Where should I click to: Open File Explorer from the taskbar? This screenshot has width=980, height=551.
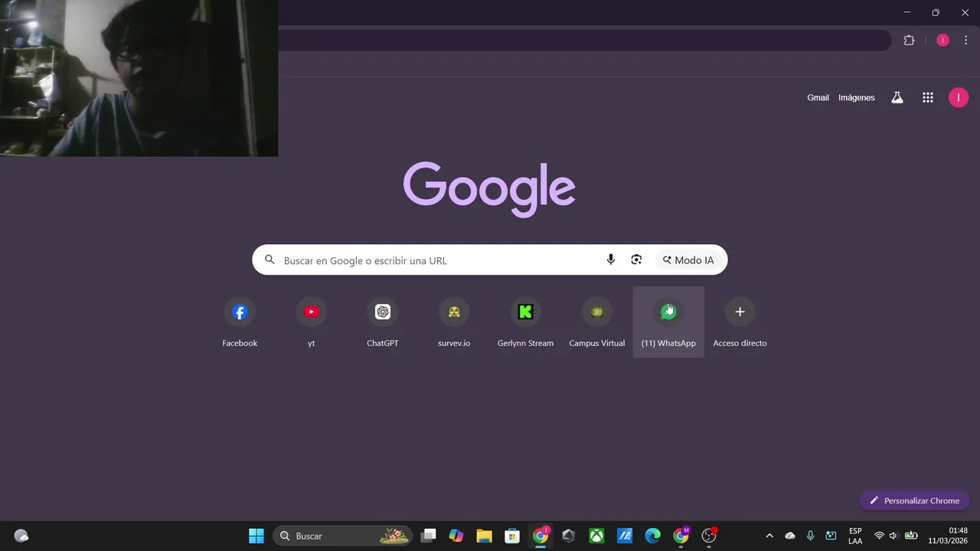pos(484,536)
